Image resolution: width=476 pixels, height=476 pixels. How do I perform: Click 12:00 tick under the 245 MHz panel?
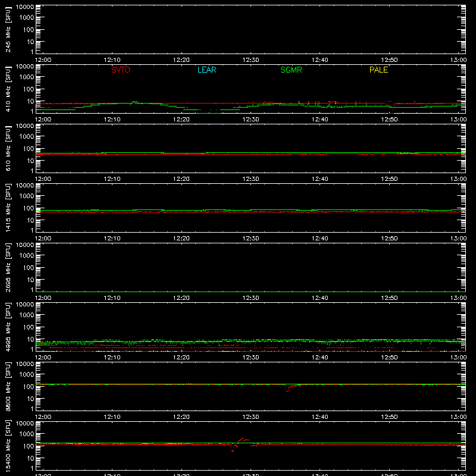(43, 60)
